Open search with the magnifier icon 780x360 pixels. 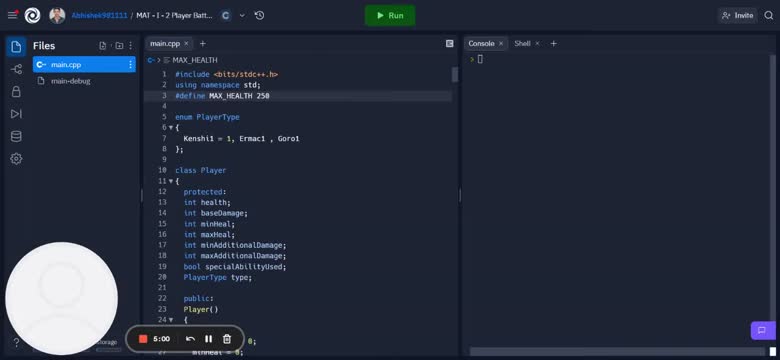point(769,15)
